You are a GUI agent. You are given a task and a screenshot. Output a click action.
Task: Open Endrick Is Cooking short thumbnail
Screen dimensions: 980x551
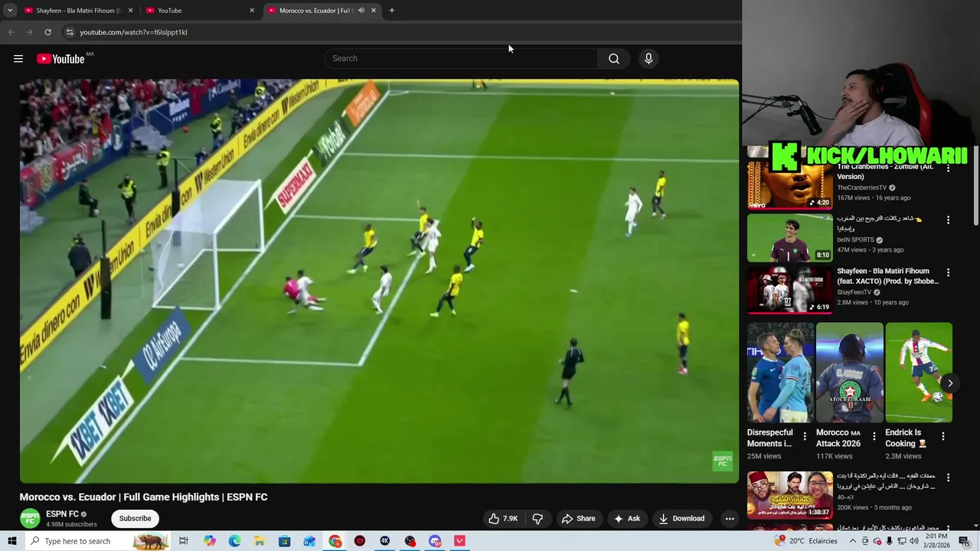919,373
